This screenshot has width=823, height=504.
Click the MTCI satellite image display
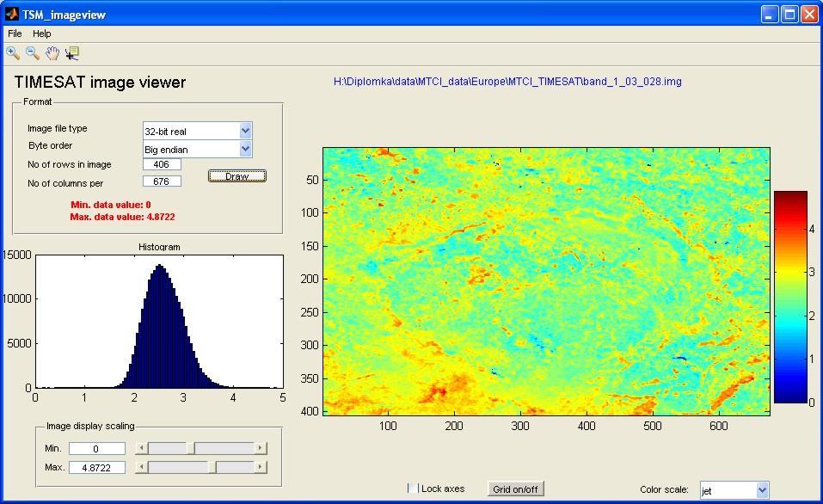click(x=546, y=281)
